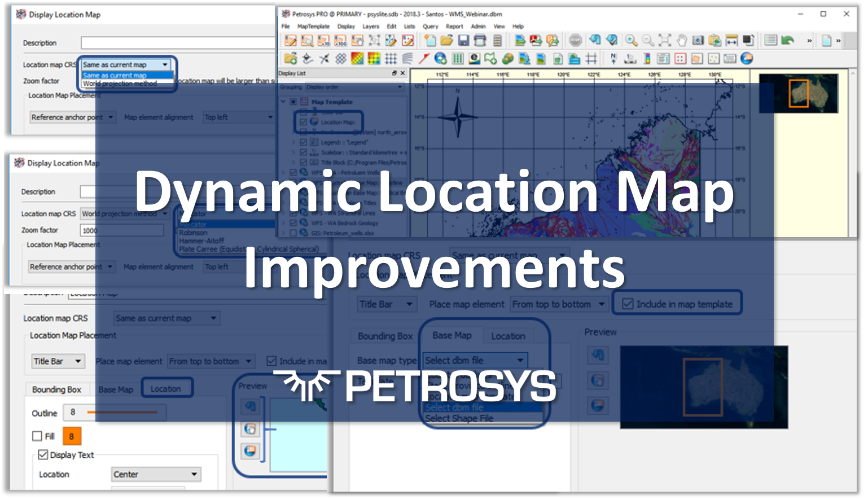Open the Query menu

[430, 27]
